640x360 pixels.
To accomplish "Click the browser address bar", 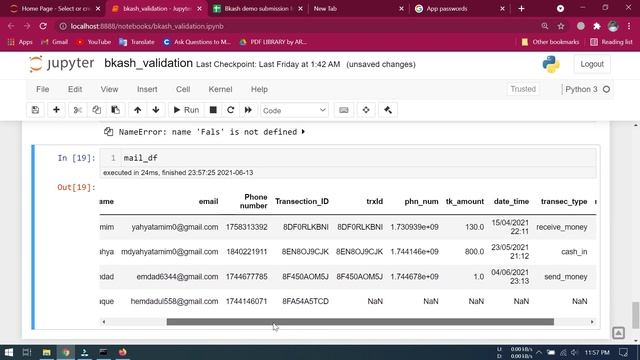I will (x=298, y=26).
